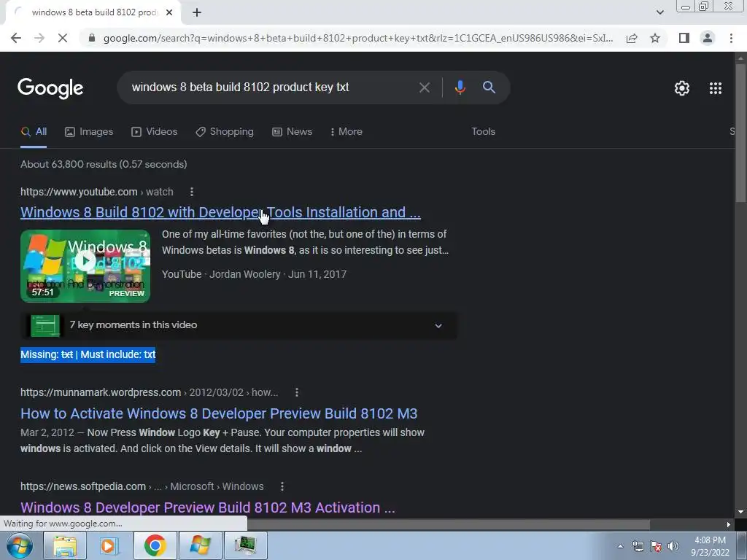The image size is (747, 560).
Task: Click the Chrome taskbar icon
Action: (155, 545)
